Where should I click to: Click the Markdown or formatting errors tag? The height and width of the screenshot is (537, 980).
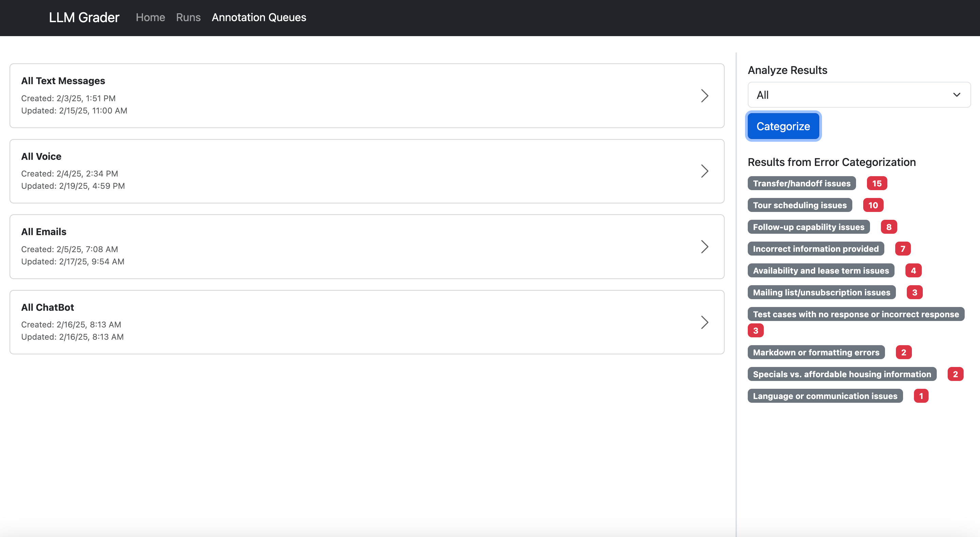[x=816, y=352]
